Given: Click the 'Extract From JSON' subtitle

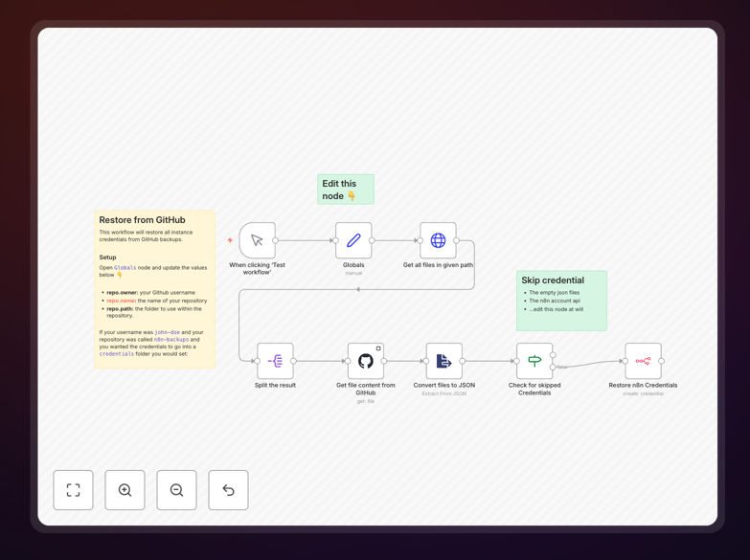Looking at the screenshot, I should (x=444, y=393).
